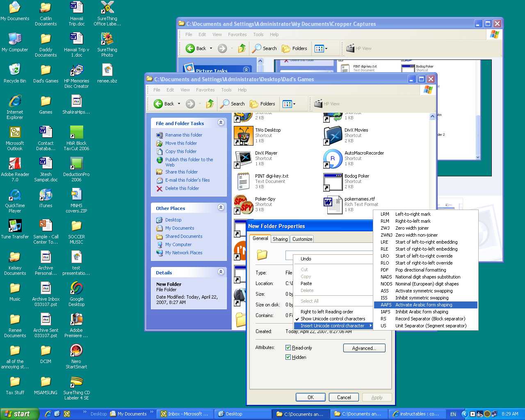The height and width of the screenshot is (420, 525).
Task: Select the pokernames.rtf file icon
Action: point(333,205)
